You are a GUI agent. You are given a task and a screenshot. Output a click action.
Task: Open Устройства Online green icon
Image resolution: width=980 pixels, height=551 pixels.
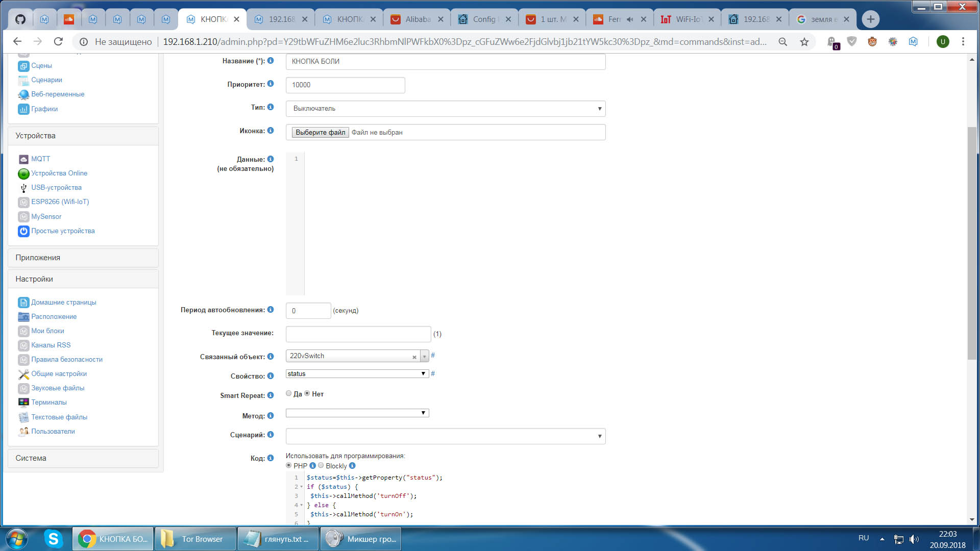click(23, 173)
